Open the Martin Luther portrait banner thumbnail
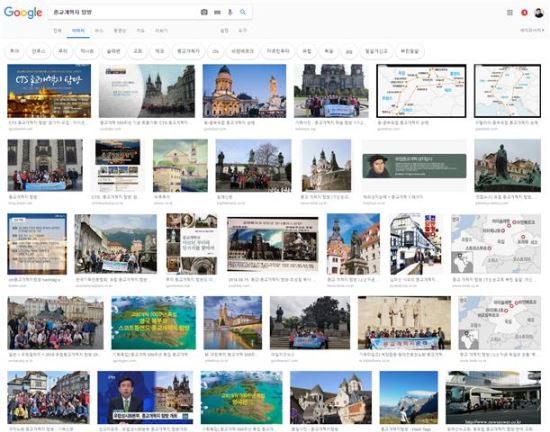This screenshot has width=550, height=432. pos(414,166)
